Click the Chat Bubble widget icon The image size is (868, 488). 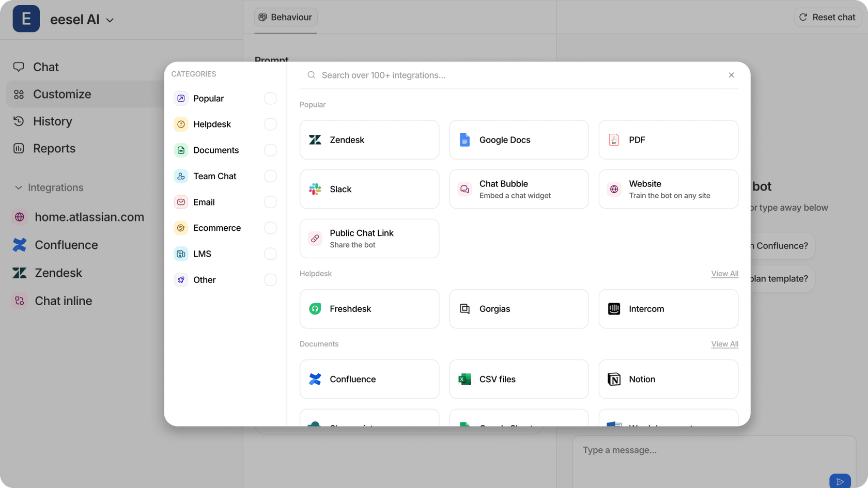click(464, 189)
